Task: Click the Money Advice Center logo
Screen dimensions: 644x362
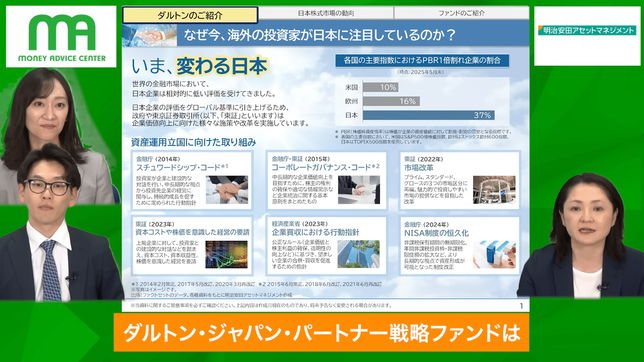Action: [62, 37]
